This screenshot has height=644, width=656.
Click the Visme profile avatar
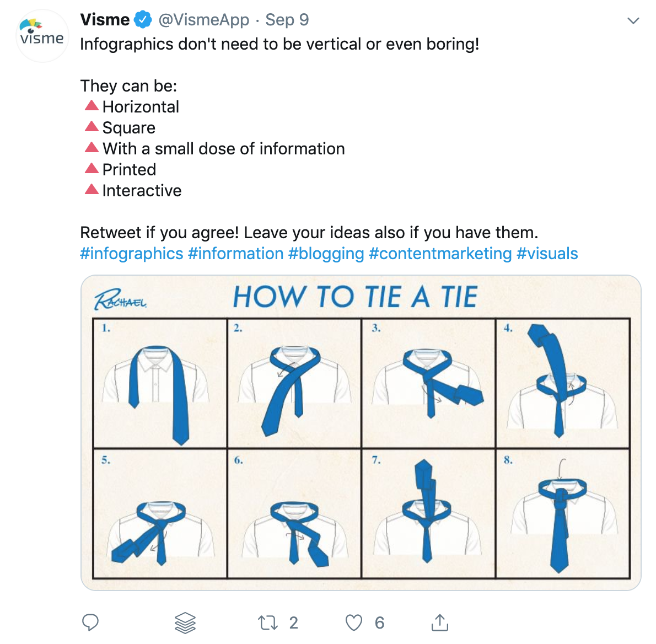(x=42, y=36)
